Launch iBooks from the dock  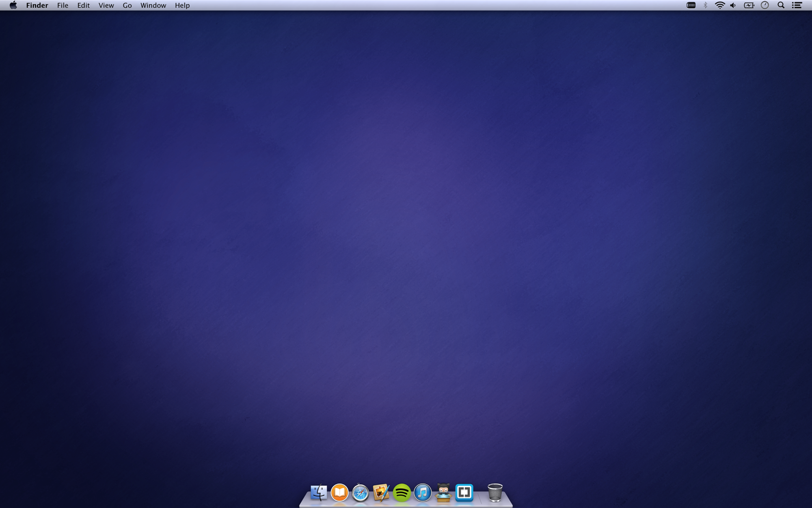[x=339, y=493]
